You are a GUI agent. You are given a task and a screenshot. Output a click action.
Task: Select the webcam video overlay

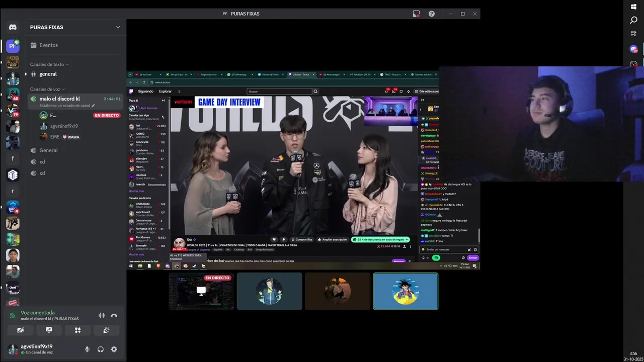click(x=541, y=124)
